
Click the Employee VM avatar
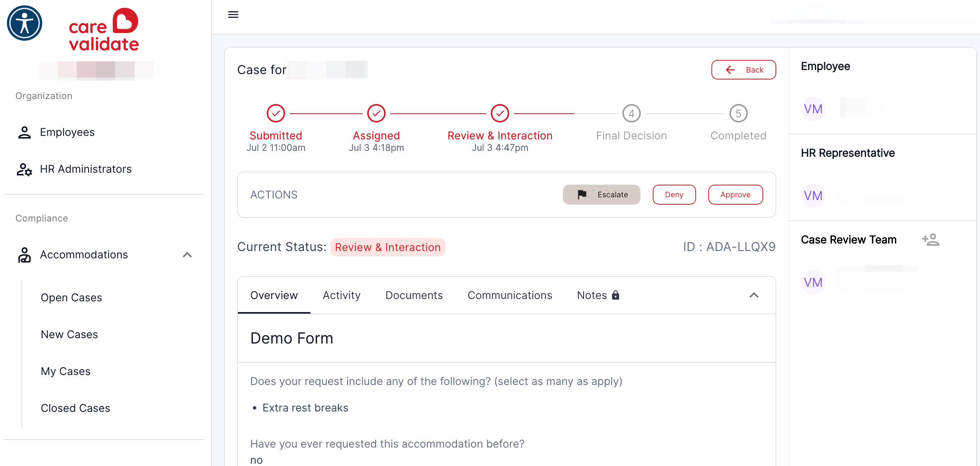813,109
